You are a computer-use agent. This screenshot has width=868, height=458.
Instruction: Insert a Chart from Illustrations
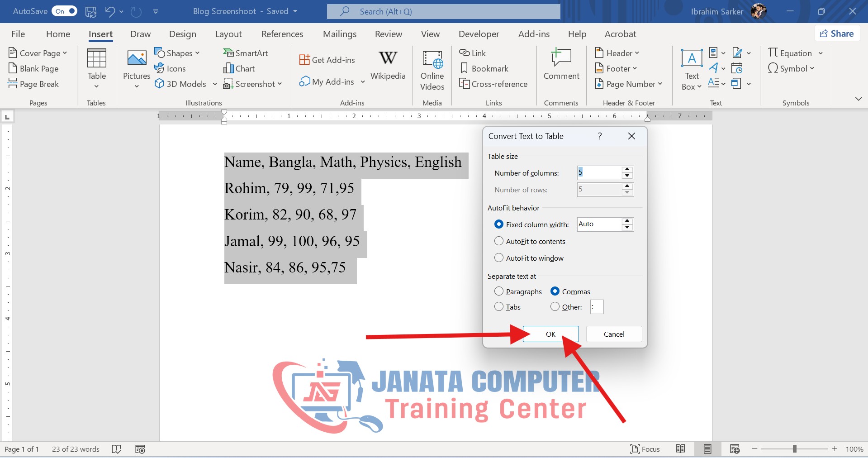click(239, 68)
